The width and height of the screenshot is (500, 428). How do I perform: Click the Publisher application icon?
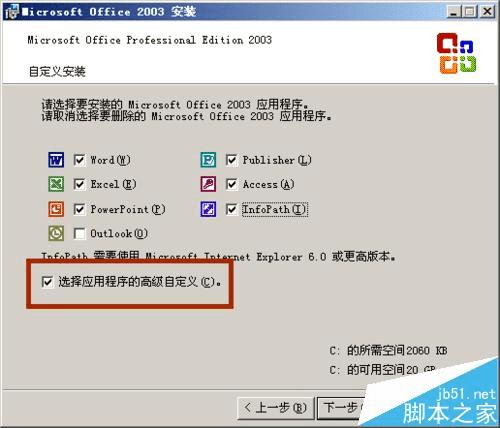[x=208, y=160]
